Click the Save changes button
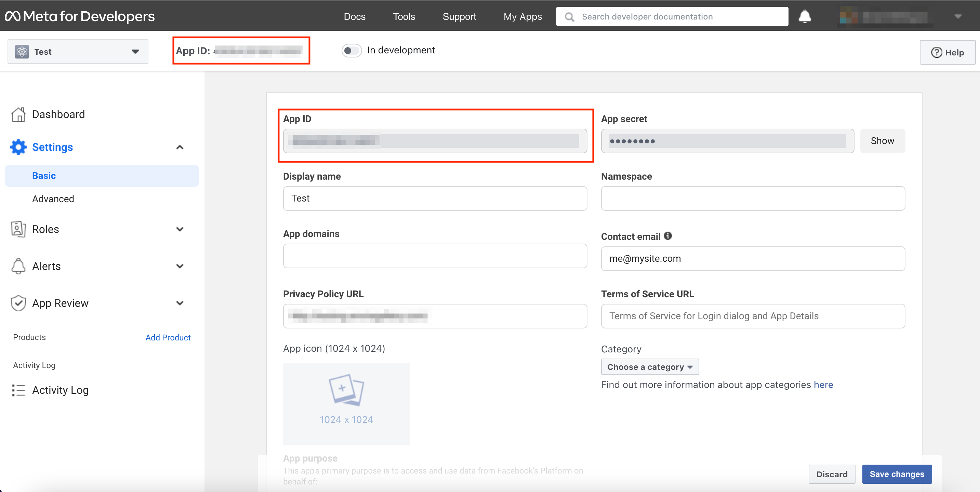Screen dimensions: 980x492 click(x=896, y=474)
